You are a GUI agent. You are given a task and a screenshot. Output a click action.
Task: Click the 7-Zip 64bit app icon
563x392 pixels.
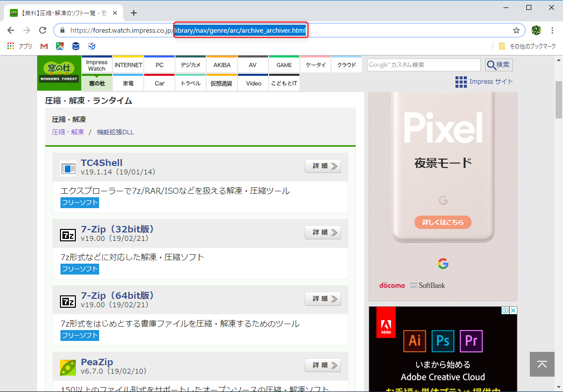[x=68, y=301]
